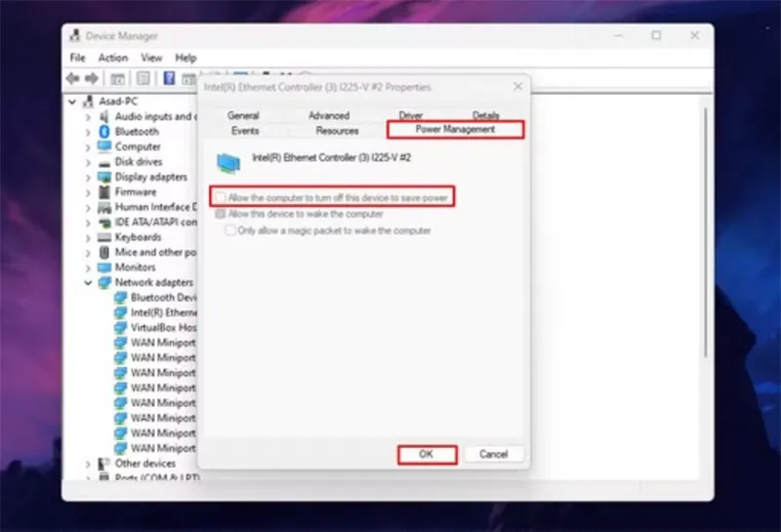Viewport: 781px width, 532px height.
Task: Click Cancel in the Properties dialog
Action: click(x=494, y=454)
